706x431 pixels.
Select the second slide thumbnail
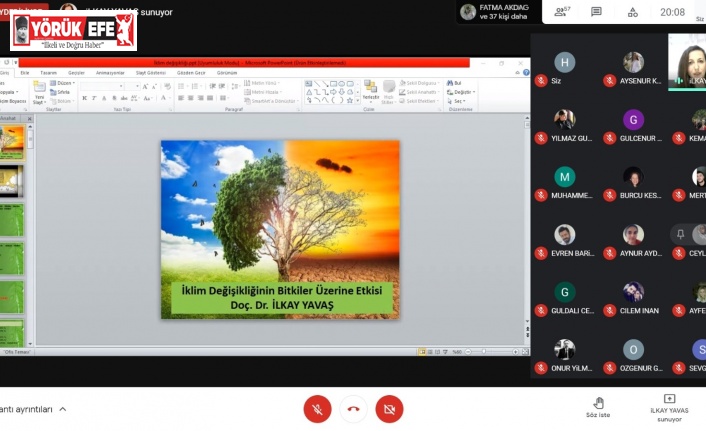tap(10, 181)
